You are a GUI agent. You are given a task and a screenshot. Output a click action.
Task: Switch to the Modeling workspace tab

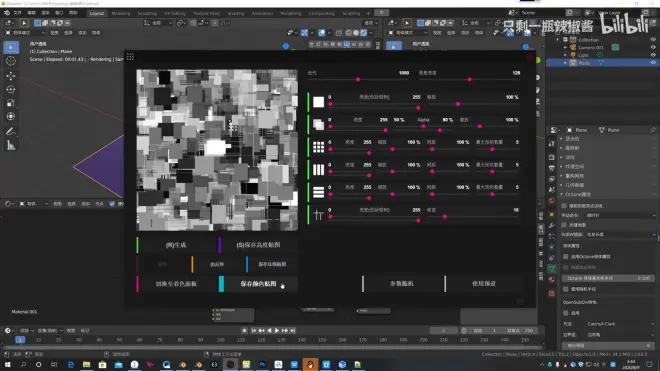point(121,13)
